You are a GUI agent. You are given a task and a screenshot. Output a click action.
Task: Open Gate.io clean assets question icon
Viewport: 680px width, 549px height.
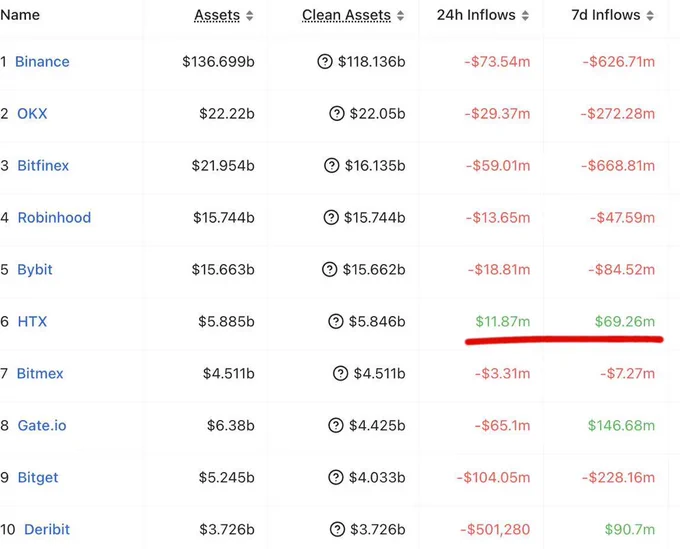click(336, 425)
